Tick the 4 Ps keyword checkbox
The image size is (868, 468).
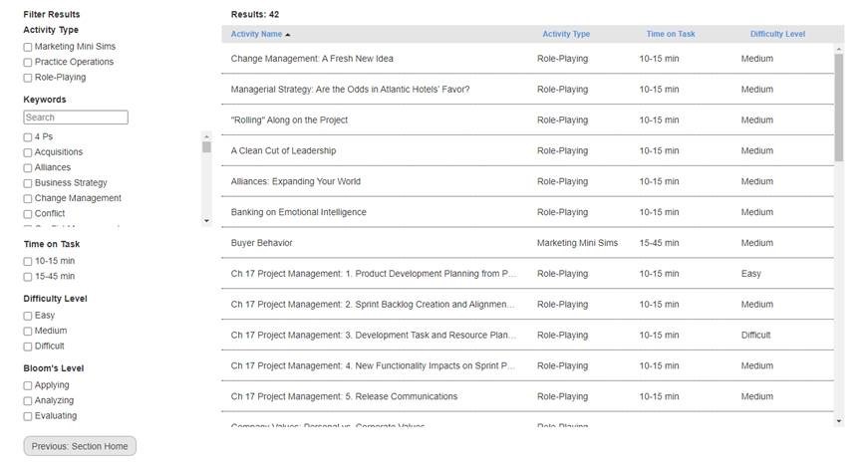28,137
